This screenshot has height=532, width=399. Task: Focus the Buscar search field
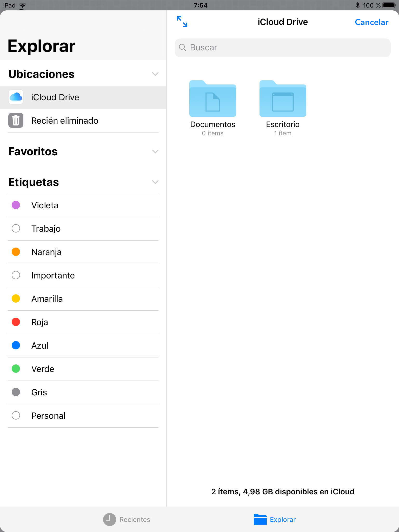(x=283, y=48)
